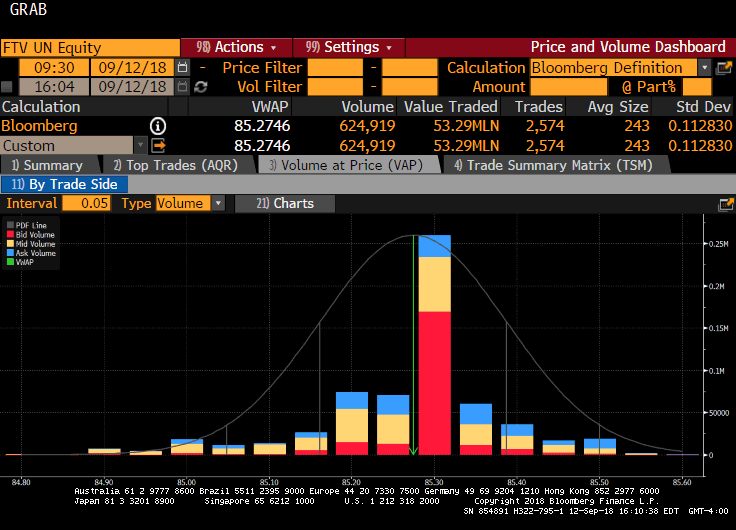Click the Interval 0.05 input field
736x530 pixels.
click(x=86, y=203)
